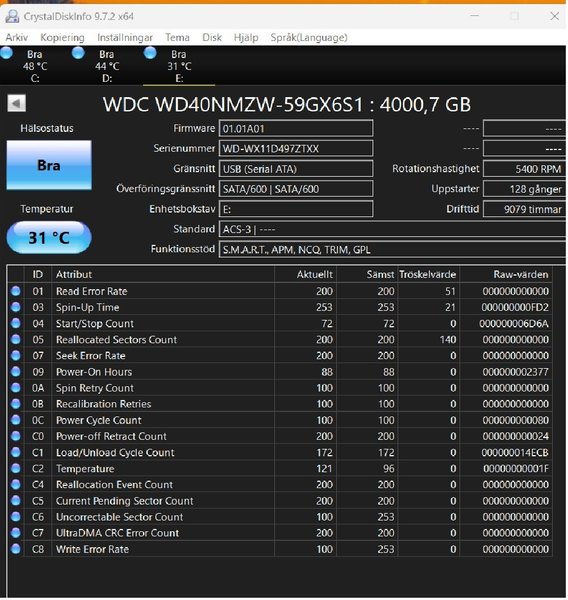
Task: Click status dot for Reallocation Event Count
Action: [x=16, y=485]
